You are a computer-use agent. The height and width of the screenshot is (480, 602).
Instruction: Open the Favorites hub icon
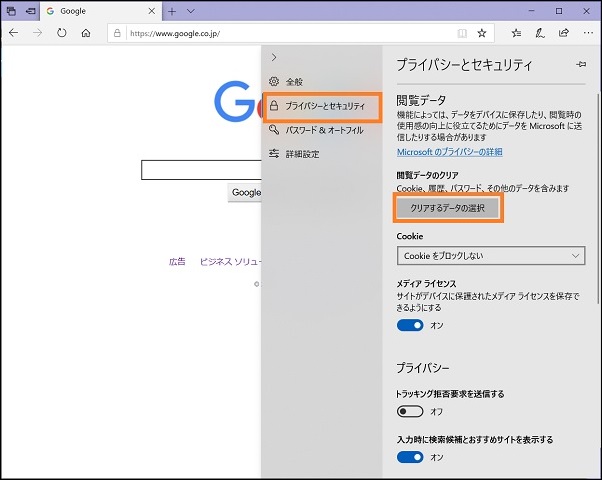pyautogui.click(x=516, y=32)
